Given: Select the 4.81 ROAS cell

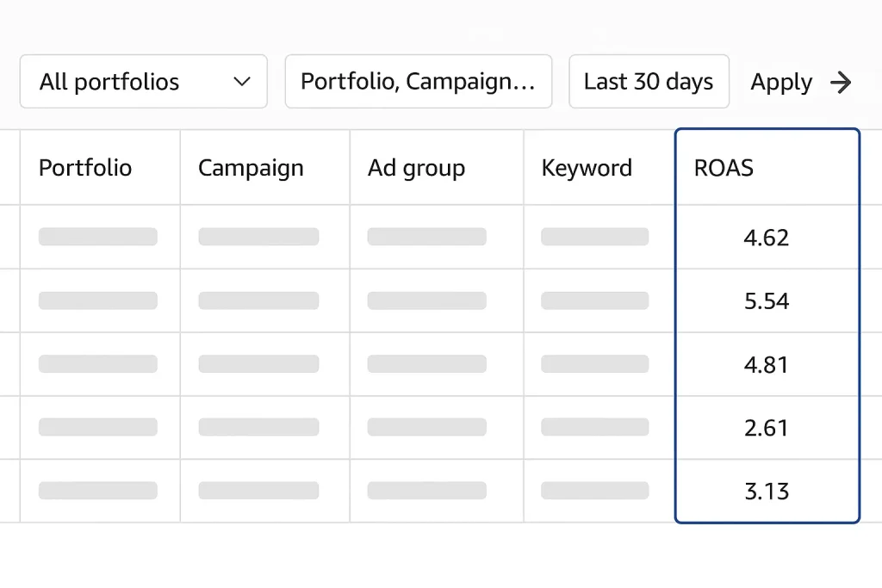Looking at the screenshot, I should click(x=766, y=365).
